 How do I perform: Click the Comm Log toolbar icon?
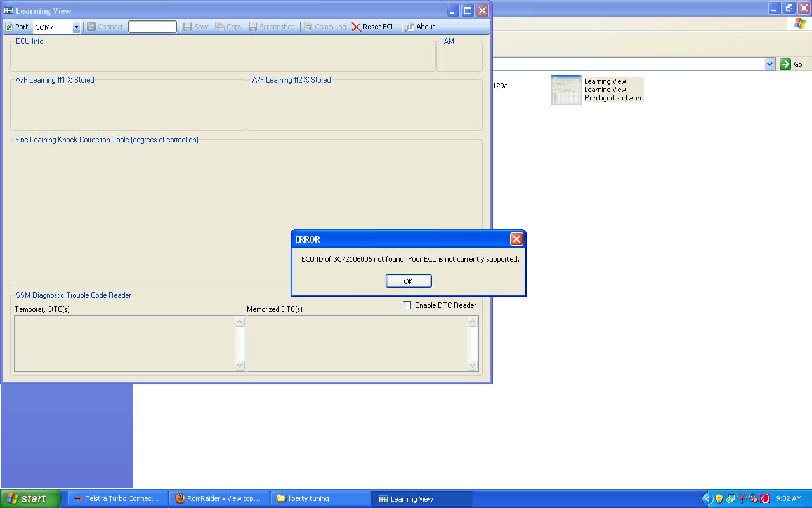pyautogui.click(x=308, y=27)
